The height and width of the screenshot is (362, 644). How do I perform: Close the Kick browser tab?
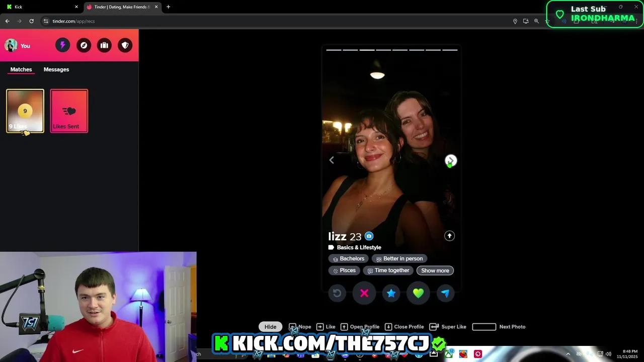click(x=76, y=7)
